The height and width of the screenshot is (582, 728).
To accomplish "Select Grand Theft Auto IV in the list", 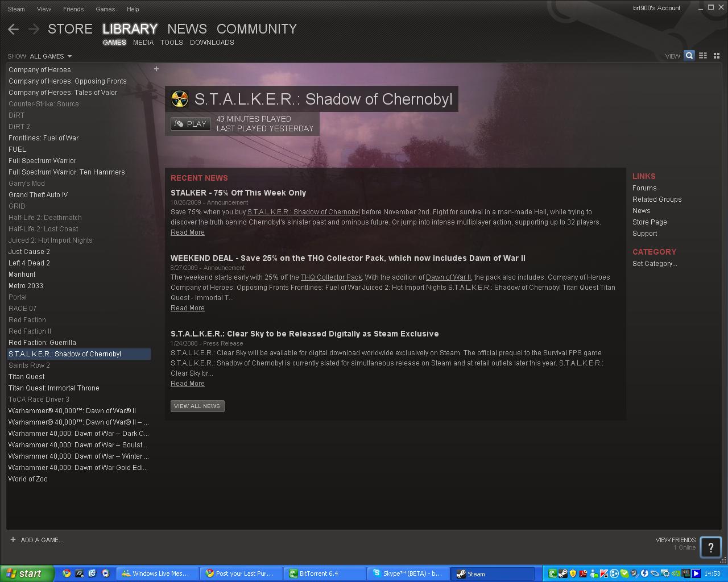I will (x=79, y=195).
